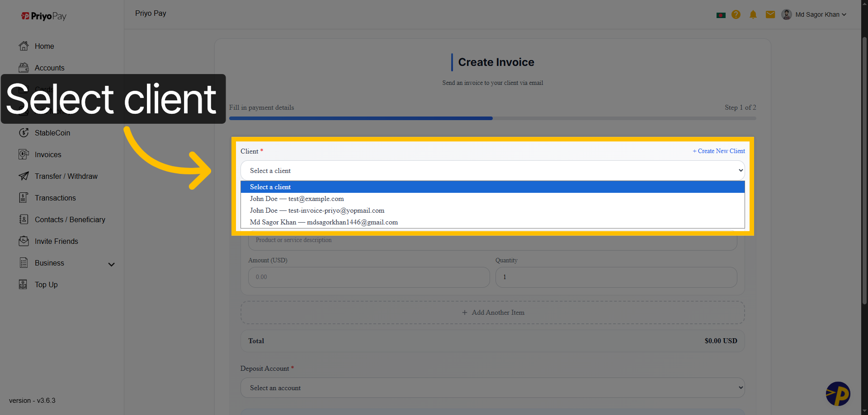Open the Md Sagor Khan account dropdown
The width and height of the screenshot is (868, 415).
click(x=814, y=14)
